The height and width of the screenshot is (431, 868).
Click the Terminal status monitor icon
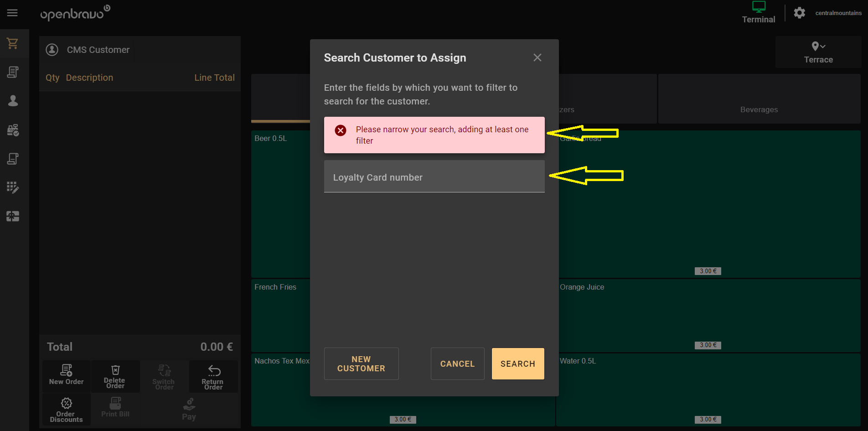759,7
